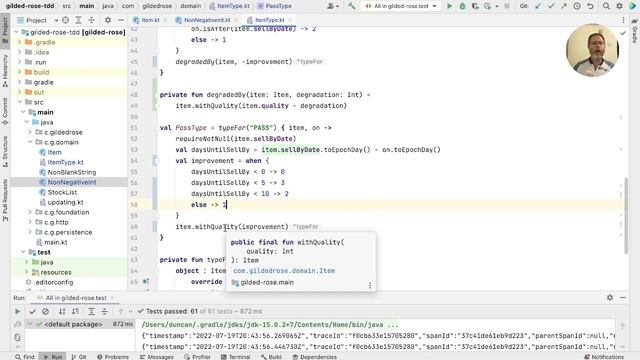
Task: Click the editor vertical scrollbar
Action: click(x=626, y=216)
